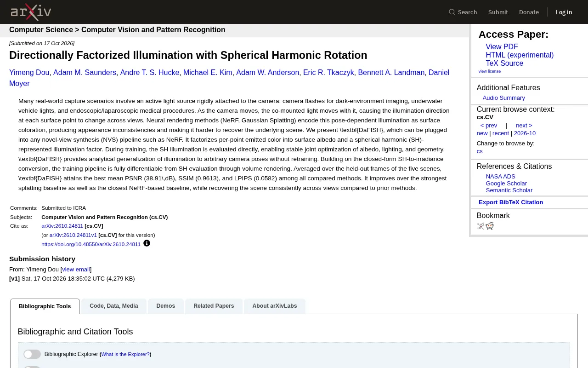Click Submit in the header

point(498,12)
